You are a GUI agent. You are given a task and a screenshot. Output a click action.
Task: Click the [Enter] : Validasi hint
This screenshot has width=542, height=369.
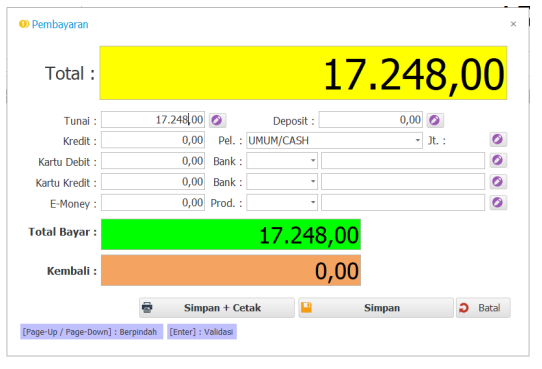(x=202, y=332)
